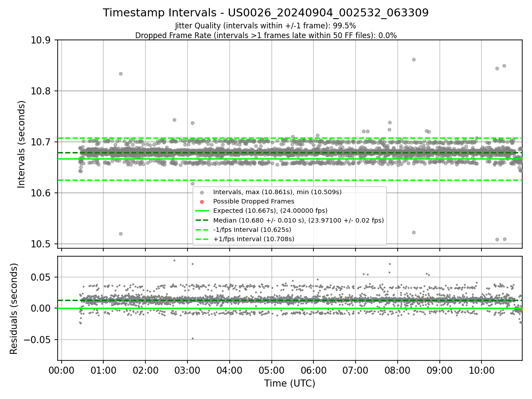Screen dimensions: 532x399
Task: Click the highest interval outlier near 10.86 seconds
Action: pyautogui.click(x=414, y=59)
